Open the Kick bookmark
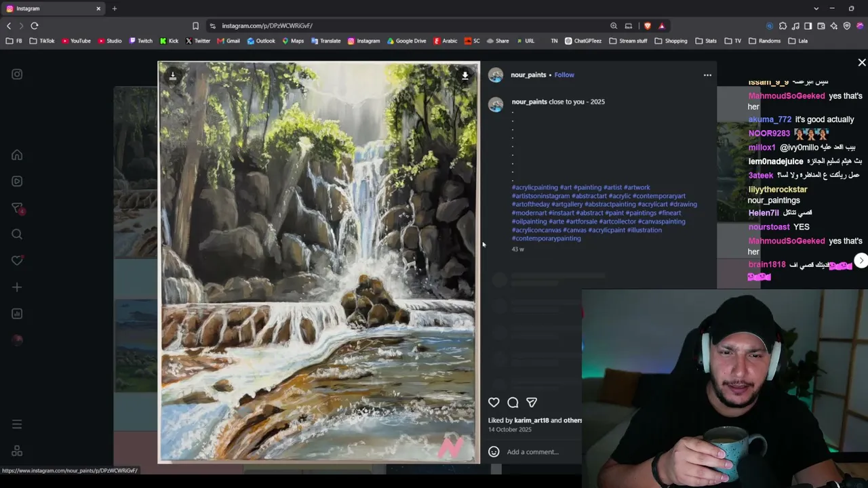Screen dimensions: 868x488 [x=169, y=41]
